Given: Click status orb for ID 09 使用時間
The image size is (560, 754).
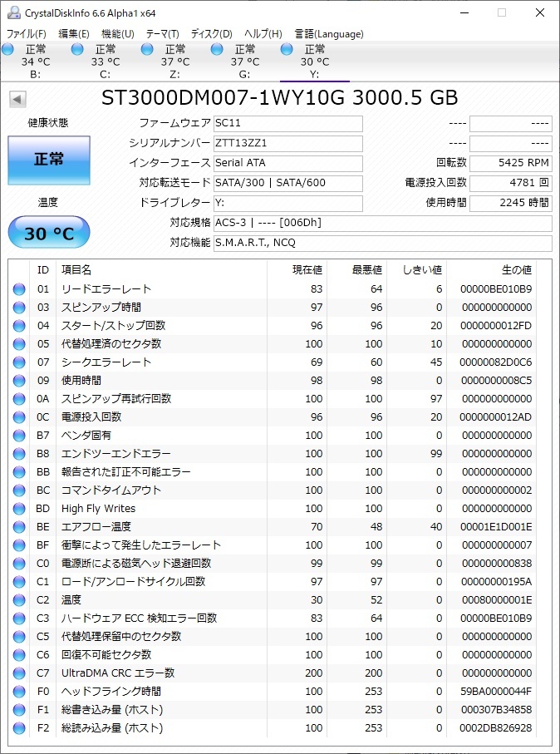Looking at the screenshot, I should tap(19, 381).
